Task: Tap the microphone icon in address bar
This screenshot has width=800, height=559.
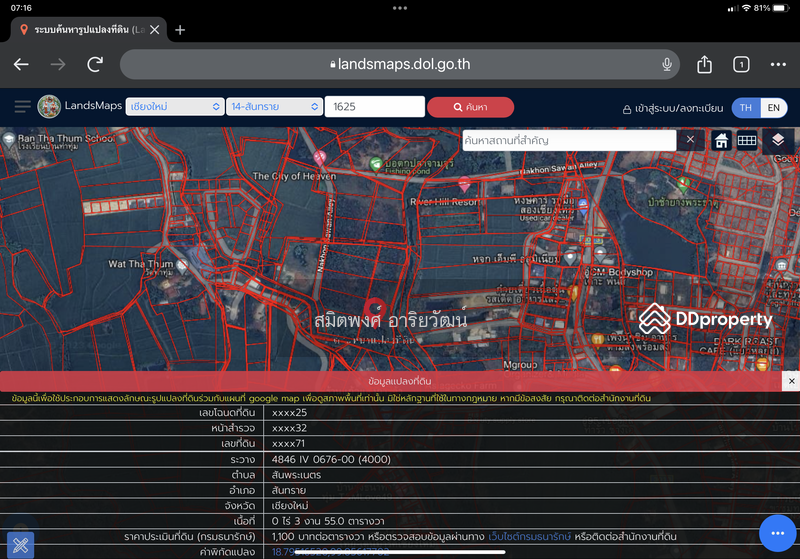Action: [666, 64]
